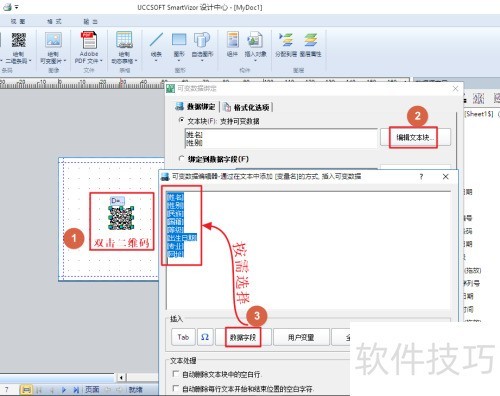Click the insert object icon
Screen dimensions: 500x396
point(255,40)
